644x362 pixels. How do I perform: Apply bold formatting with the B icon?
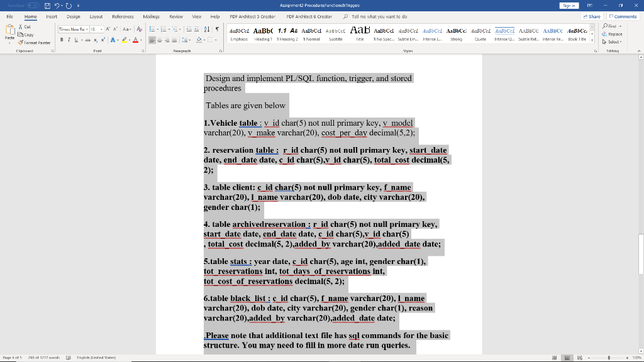tap(61, 40)
